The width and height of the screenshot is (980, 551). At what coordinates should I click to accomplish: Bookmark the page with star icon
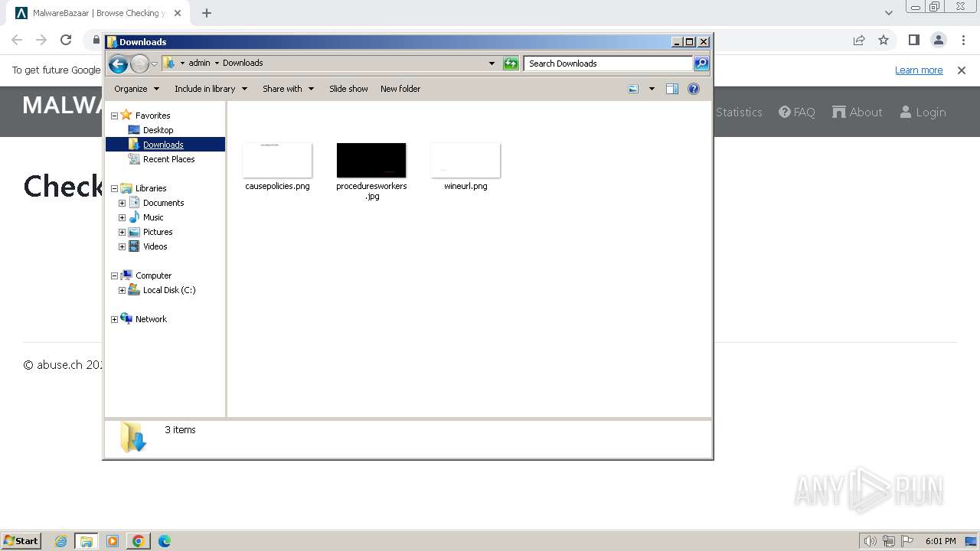click(x=884, y=40)
